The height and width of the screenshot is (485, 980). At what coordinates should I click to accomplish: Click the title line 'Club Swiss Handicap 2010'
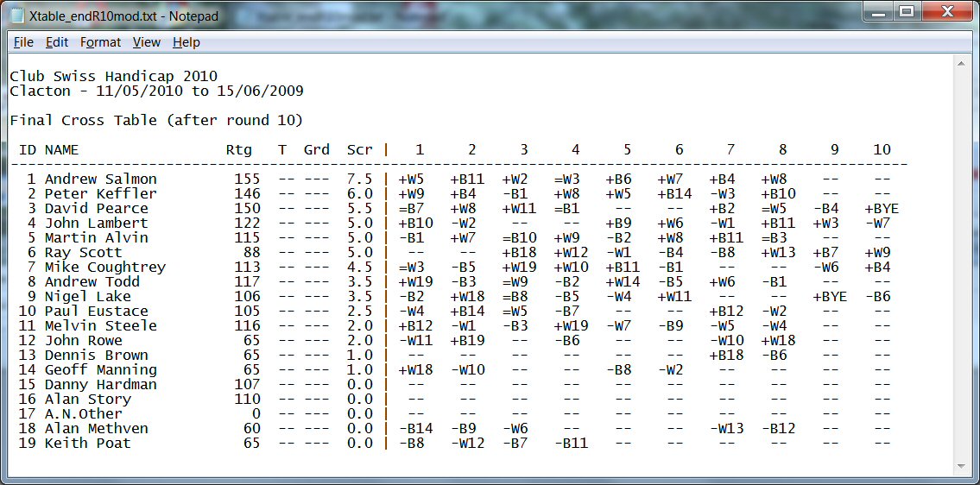[113, 77]
